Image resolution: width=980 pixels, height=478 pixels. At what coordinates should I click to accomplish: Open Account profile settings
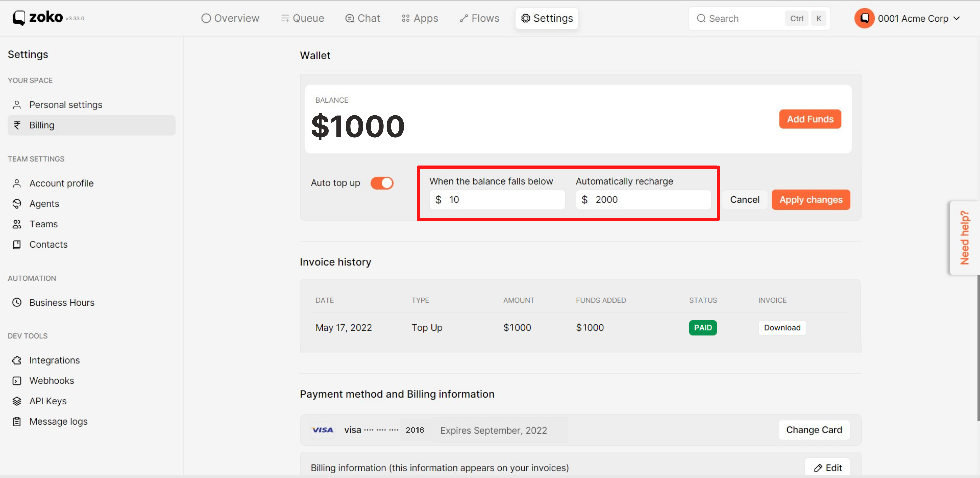(x=91, y=183)
